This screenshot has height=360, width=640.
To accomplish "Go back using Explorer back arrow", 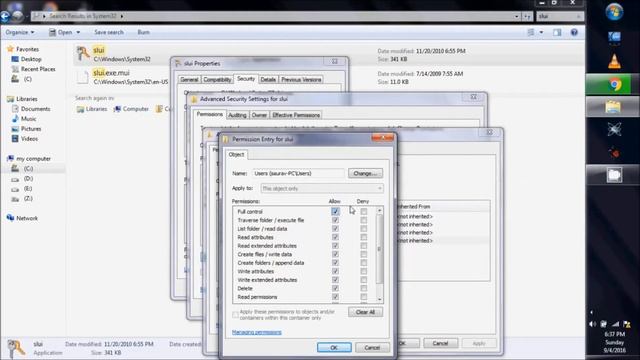I will click(x=5, y=16).
